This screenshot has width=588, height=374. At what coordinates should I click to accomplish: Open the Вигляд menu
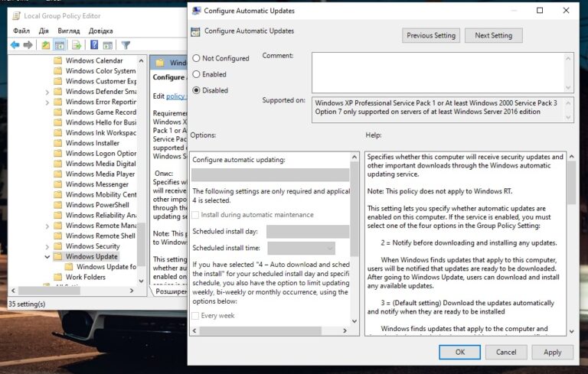point(69,31)
